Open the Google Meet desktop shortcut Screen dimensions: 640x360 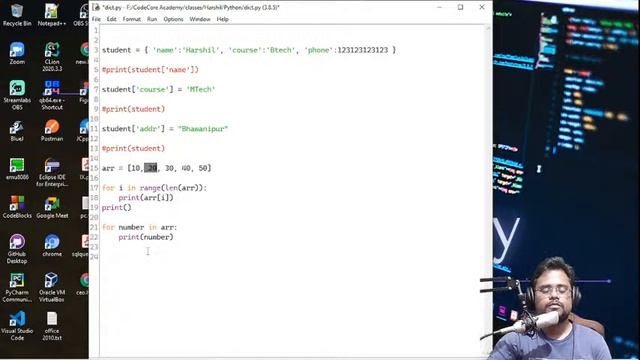[52, 207]
